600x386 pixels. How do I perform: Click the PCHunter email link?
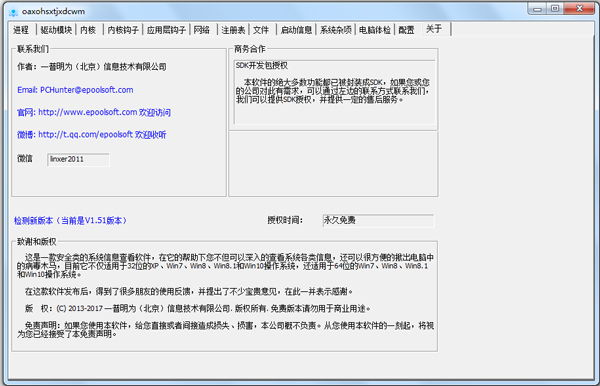pyautogui.click(x=75, y=90)
